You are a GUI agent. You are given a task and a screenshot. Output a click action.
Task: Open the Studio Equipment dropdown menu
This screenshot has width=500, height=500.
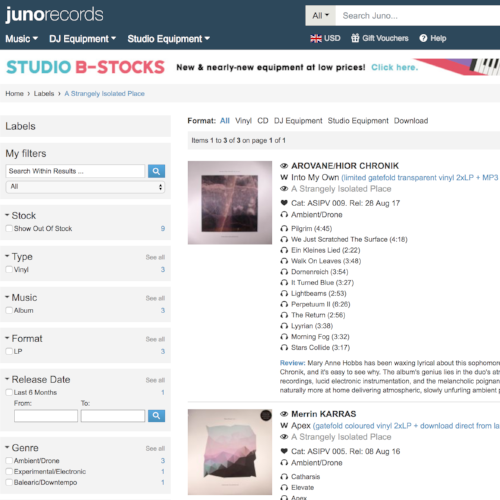[x=169, y=39]
